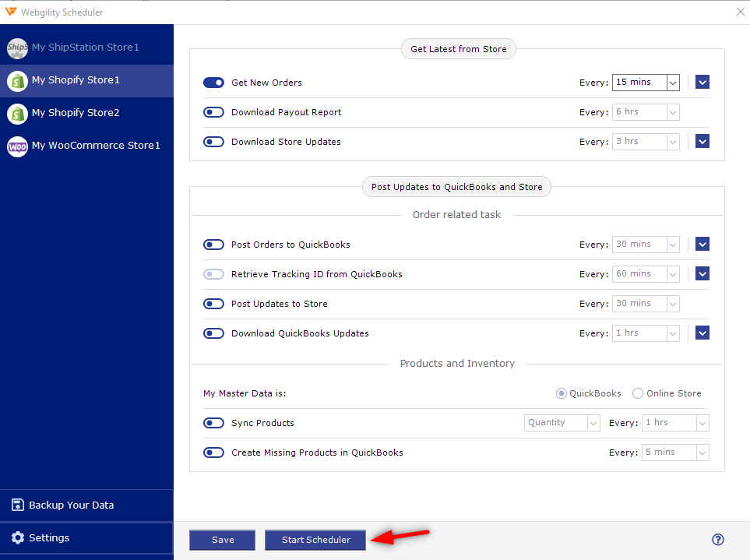Click the Backup Your Data disk icon
Viewport: 750px width, 560px height.
click(18, 505)
